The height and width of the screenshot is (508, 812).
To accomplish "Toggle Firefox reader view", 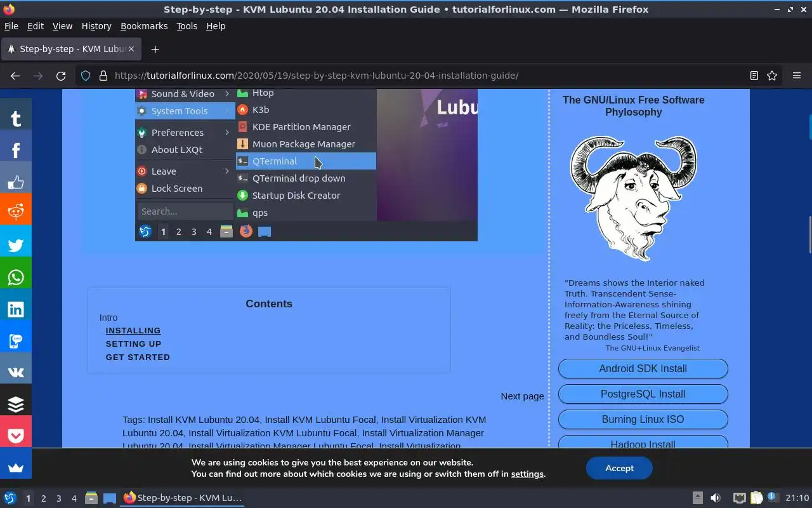I will (x=754, y=76).
